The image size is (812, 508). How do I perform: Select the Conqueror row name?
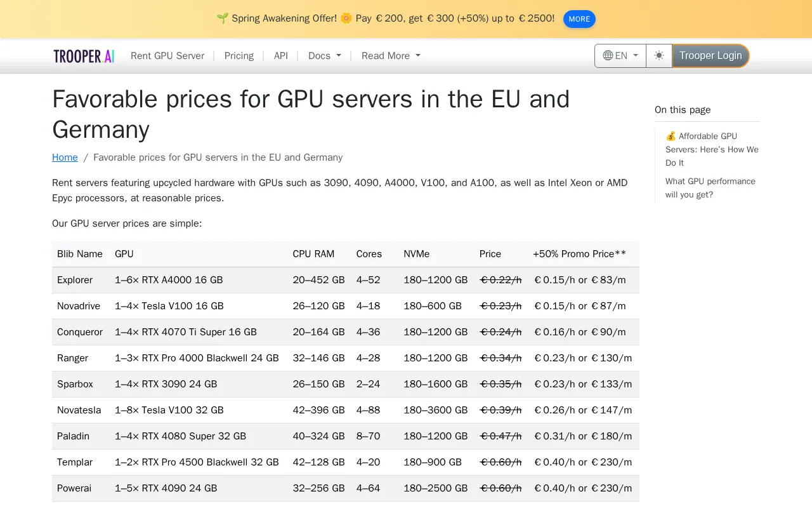click(x=80, y=332)
